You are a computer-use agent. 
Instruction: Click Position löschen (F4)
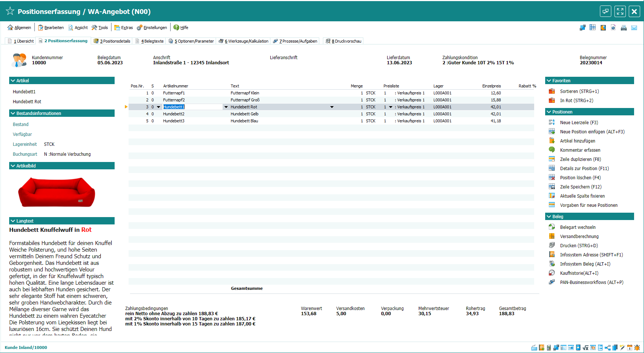[x=580, y=178]
